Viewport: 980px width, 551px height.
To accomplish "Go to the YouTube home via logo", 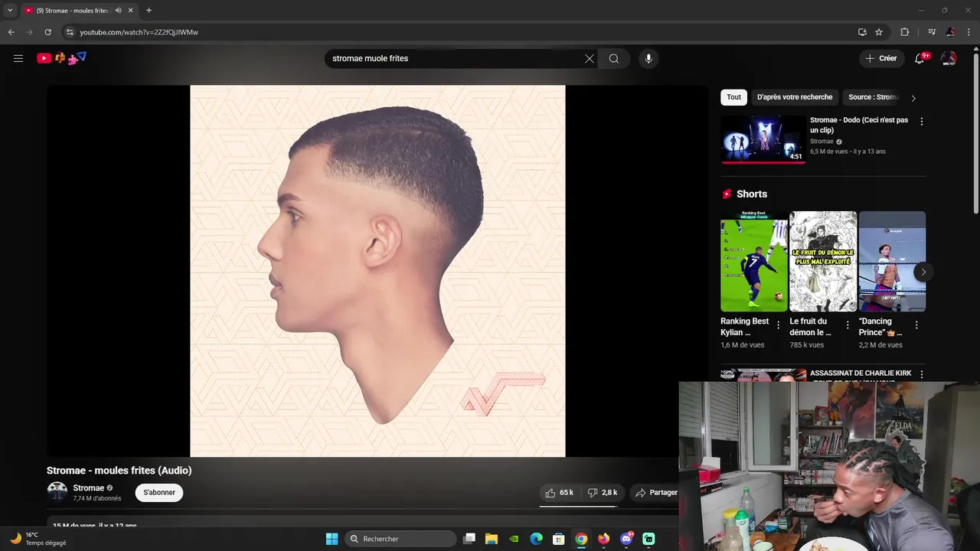I will (x=62, y=58).
